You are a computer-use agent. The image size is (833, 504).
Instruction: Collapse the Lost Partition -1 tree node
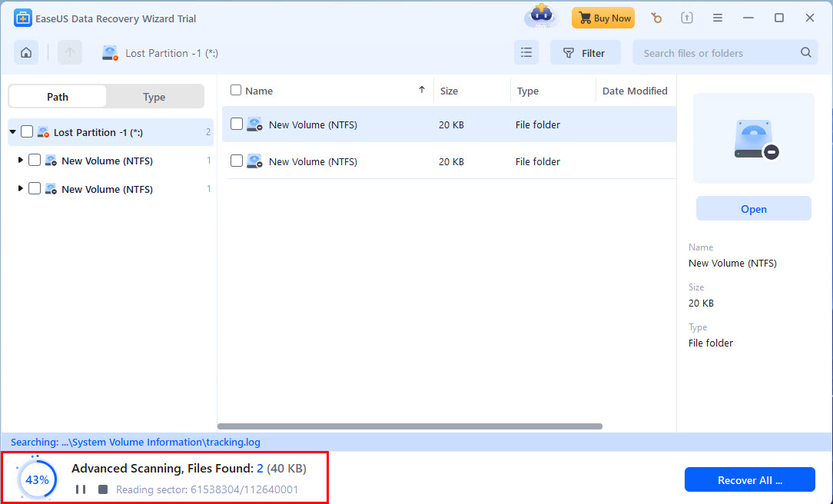tap(13, 132)
